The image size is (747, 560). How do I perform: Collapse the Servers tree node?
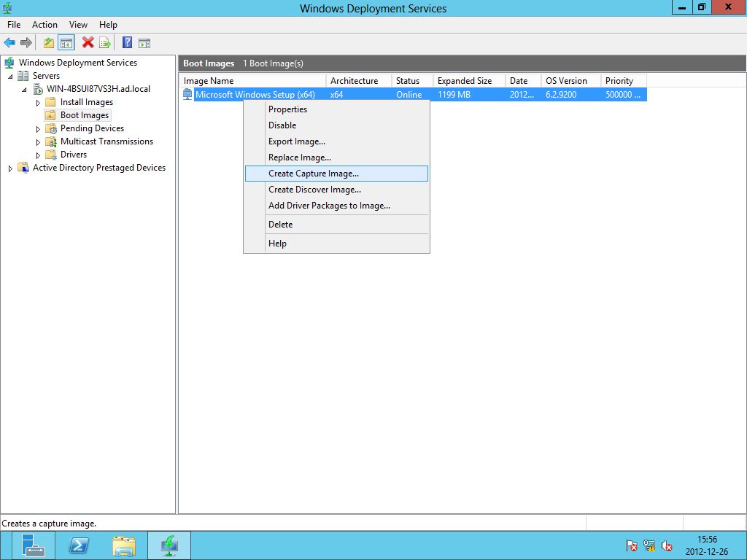[10, 76]
